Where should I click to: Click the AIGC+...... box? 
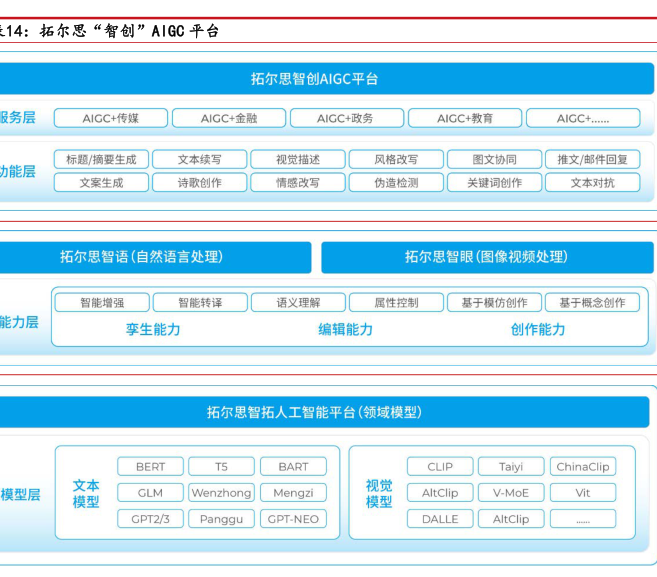click(x=583, y=118)
